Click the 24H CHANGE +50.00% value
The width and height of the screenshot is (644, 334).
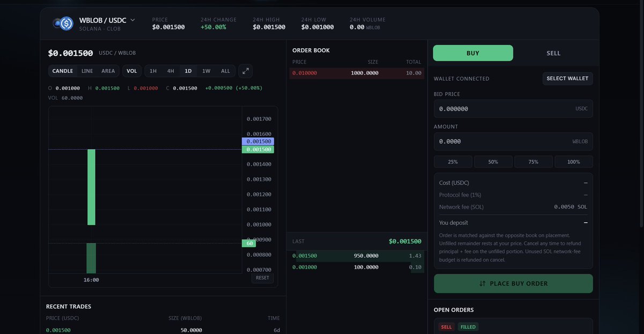click(213, 27)
